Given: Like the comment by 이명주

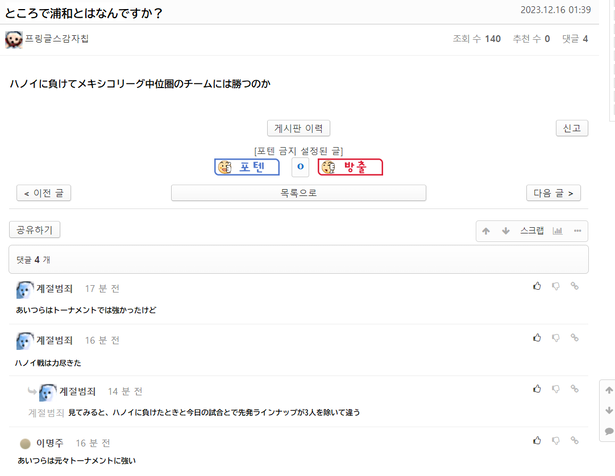Looking at the screenshot, I should click(x=537, y=441).
